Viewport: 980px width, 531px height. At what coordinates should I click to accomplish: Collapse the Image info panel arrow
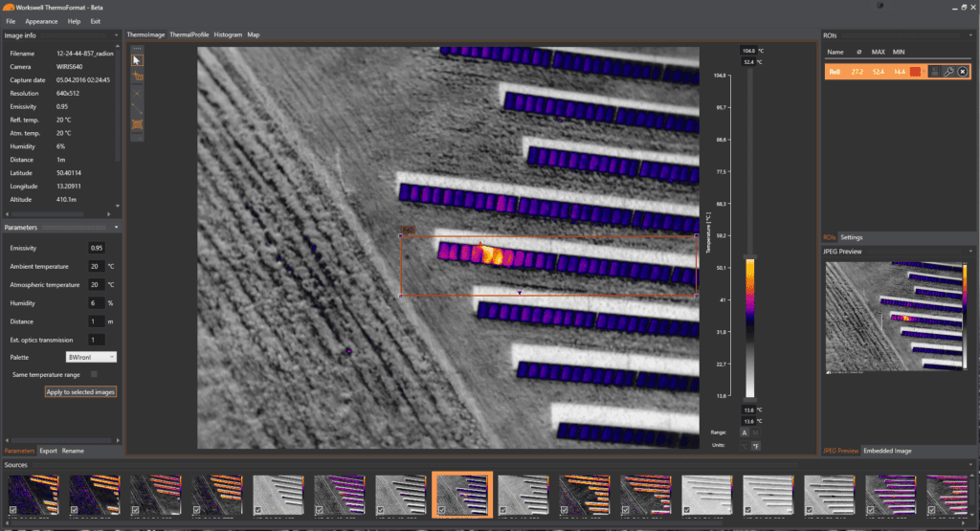tap(116, 35)
